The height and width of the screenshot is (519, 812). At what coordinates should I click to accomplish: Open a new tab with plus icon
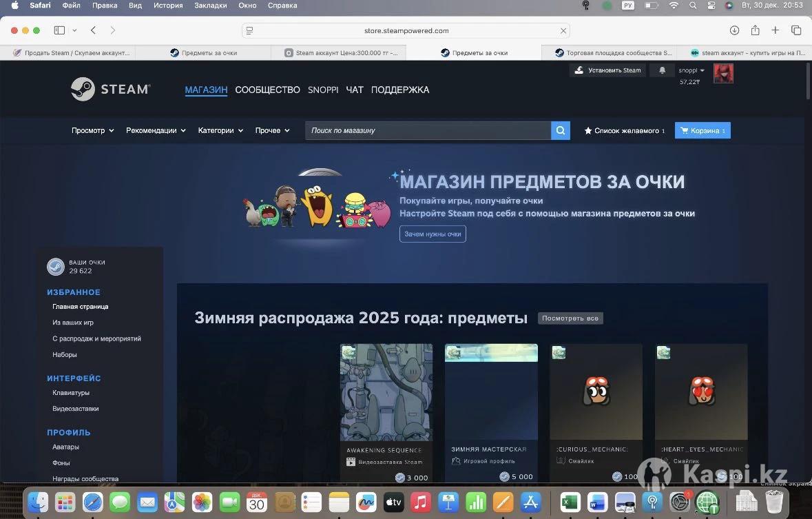(x=775, y=30)
